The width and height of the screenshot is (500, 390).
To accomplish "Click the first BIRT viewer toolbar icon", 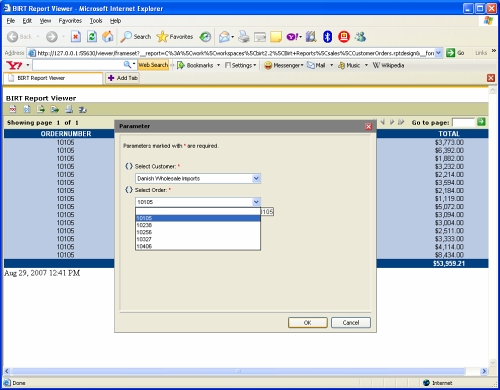I will coord(13,109).
